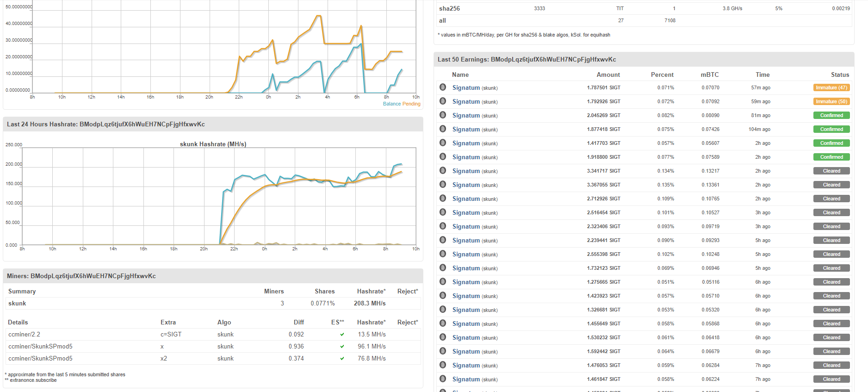The height and width of the screenshot is (392, 868).
Task: Click the coin icon in the 1.423923 SIGT row
Action: [x=443, y=295]
